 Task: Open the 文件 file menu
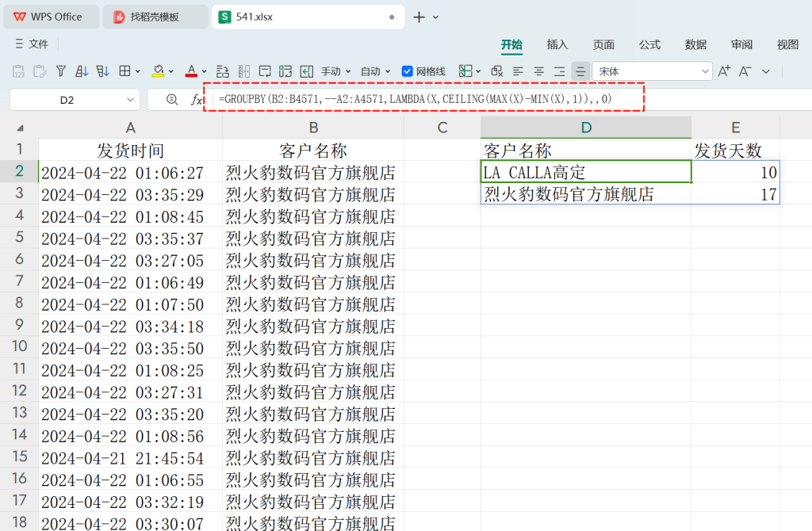pyautogui.click(x=32, y=44)
